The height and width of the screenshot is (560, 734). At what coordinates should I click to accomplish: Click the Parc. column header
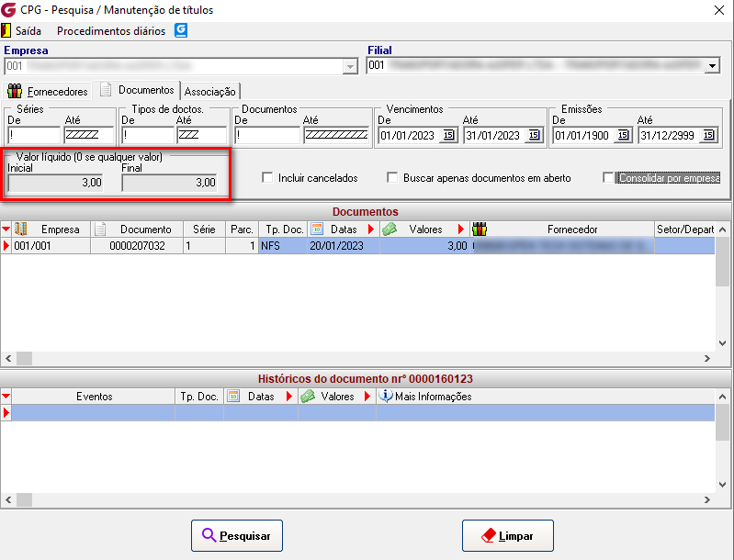[x=242, y=230]
